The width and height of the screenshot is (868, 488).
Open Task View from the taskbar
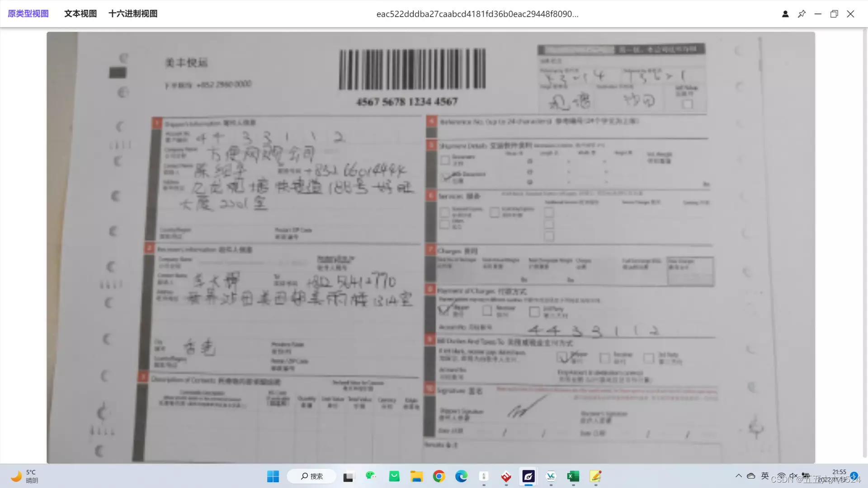tap(348, 477)
